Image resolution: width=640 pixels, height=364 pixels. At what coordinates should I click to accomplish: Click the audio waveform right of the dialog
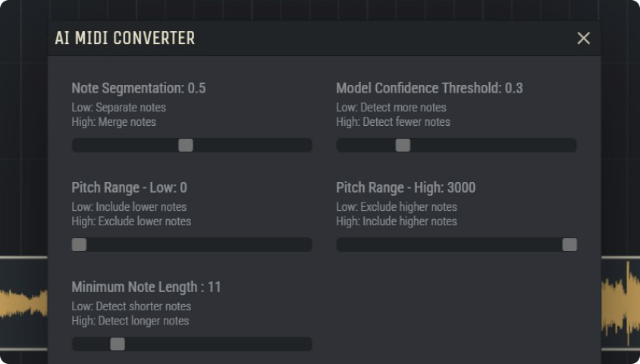tap(620, 303)
